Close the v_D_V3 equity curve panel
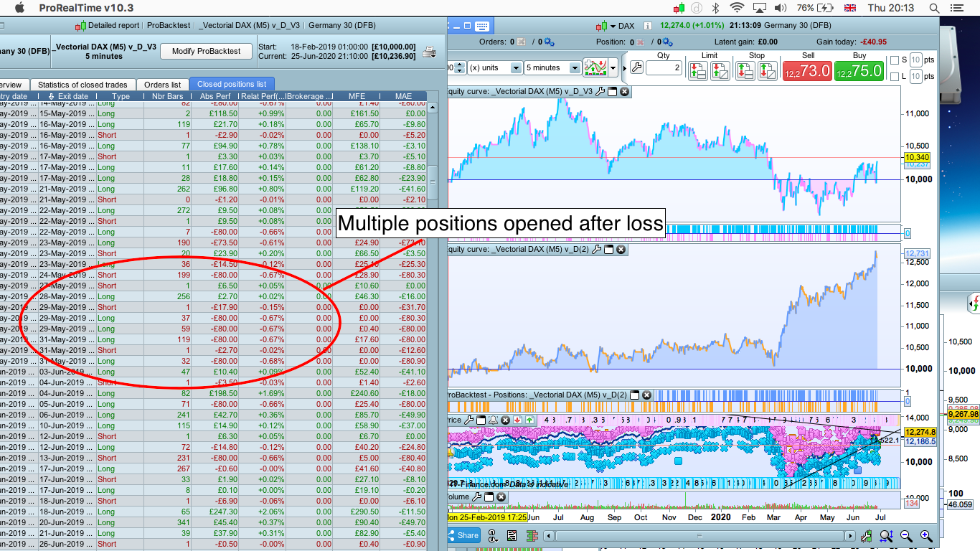This screenshot has height=551, width=980. tap(624, 92)
